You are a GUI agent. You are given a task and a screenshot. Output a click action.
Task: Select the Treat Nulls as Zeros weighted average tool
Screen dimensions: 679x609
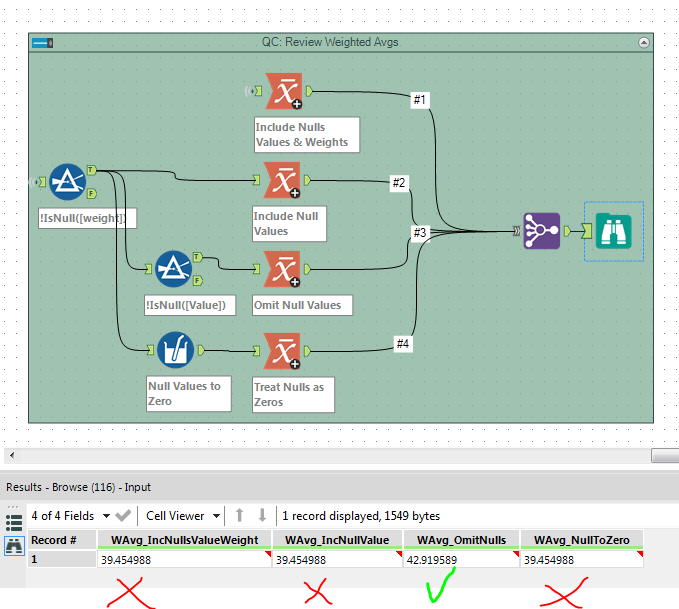tap(282, 351)
